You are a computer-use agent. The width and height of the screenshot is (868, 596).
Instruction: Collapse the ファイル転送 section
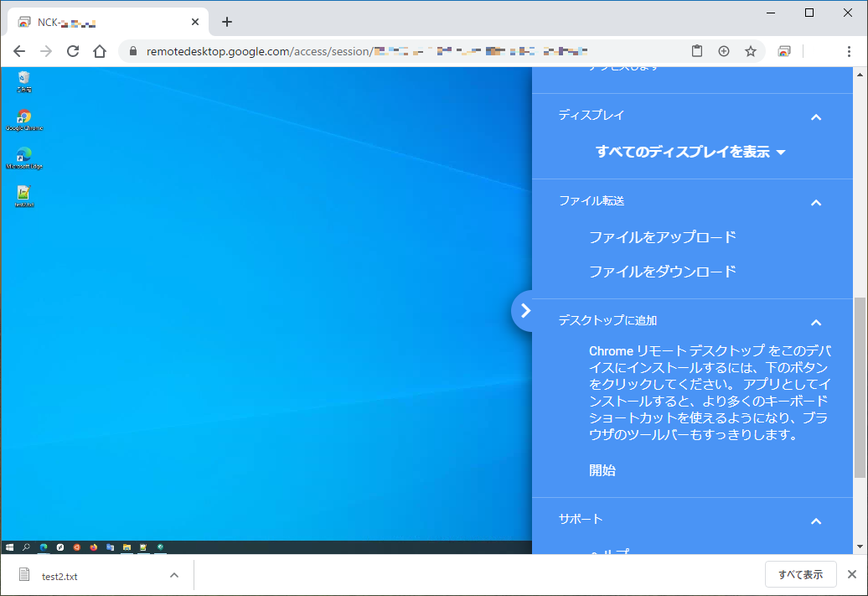click(816, 203)
